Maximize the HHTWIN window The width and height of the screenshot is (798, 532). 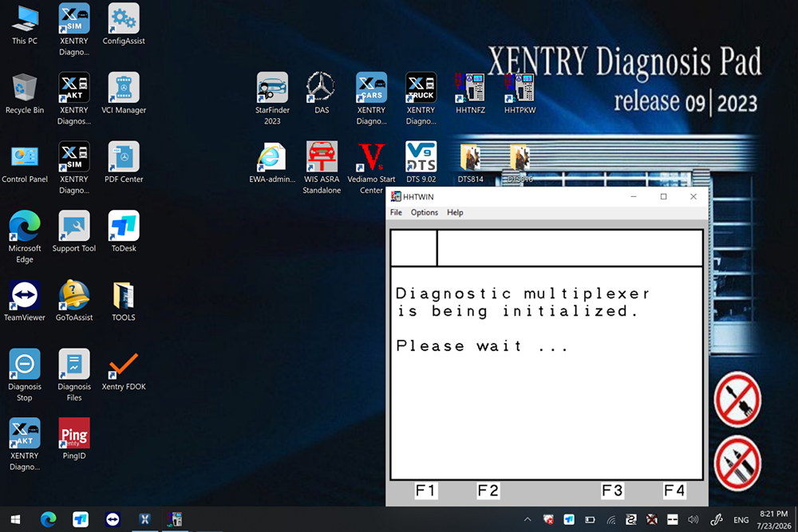(664, 196)
